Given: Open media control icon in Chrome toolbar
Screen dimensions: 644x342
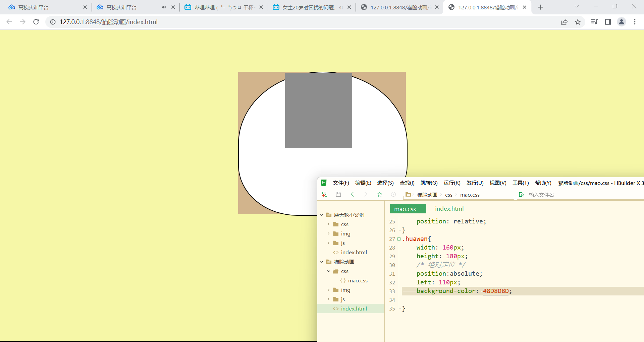Looking at the screenshot, I should tap(594, 22).
